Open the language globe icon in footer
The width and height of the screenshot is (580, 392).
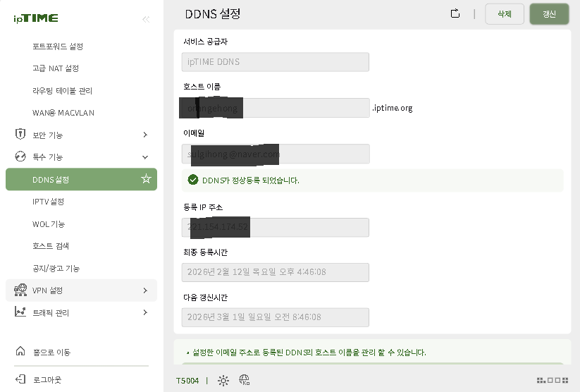(x=245, y=381)
